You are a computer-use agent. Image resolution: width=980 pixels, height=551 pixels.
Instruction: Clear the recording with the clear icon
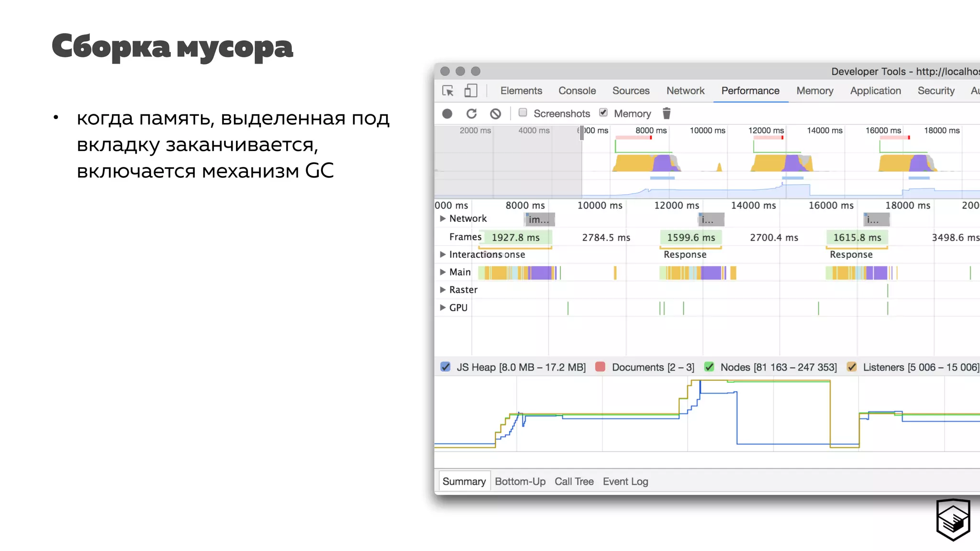496,113
